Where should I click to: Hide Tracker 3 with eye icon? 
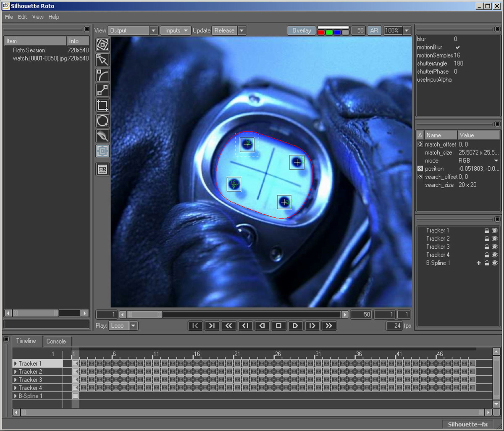[495, 247]
